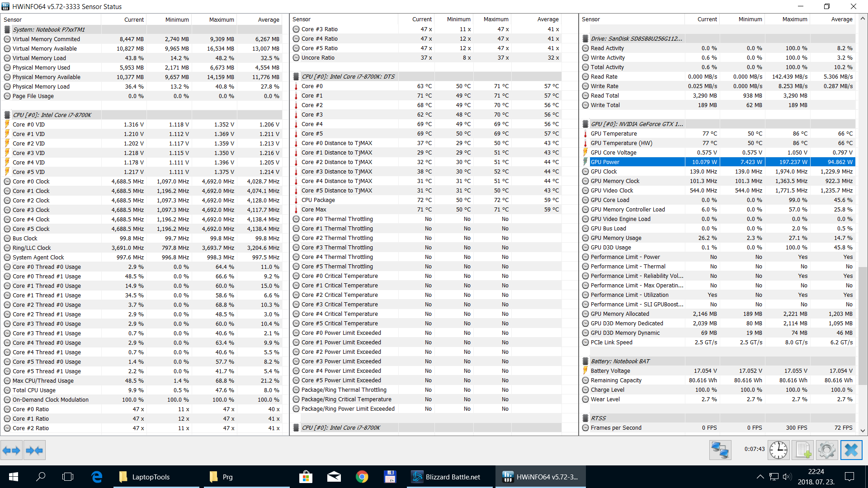Click the GPU Temperature thermometer icon
Viewport: 868px width, 488px height.
tap(585, 133)
